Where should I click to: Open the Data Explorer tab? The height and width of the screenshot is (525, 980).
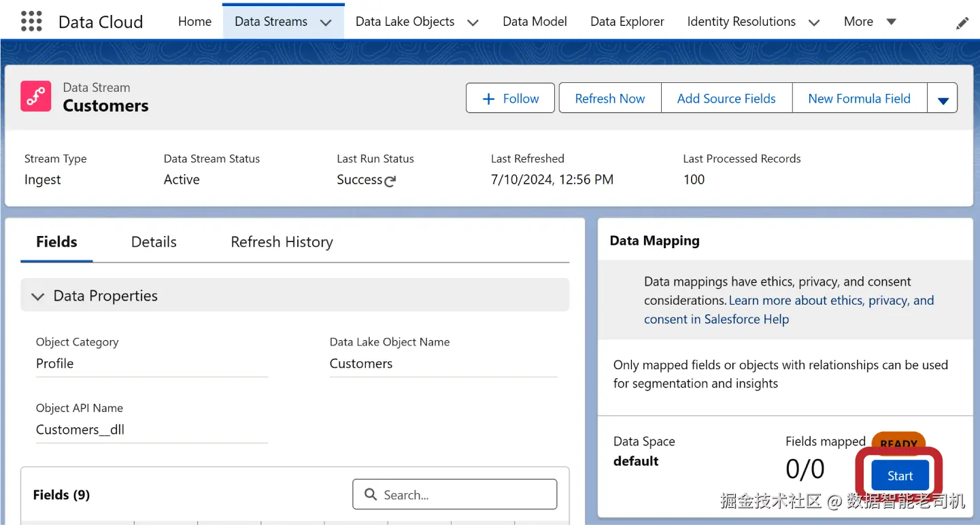pos(627,22)
